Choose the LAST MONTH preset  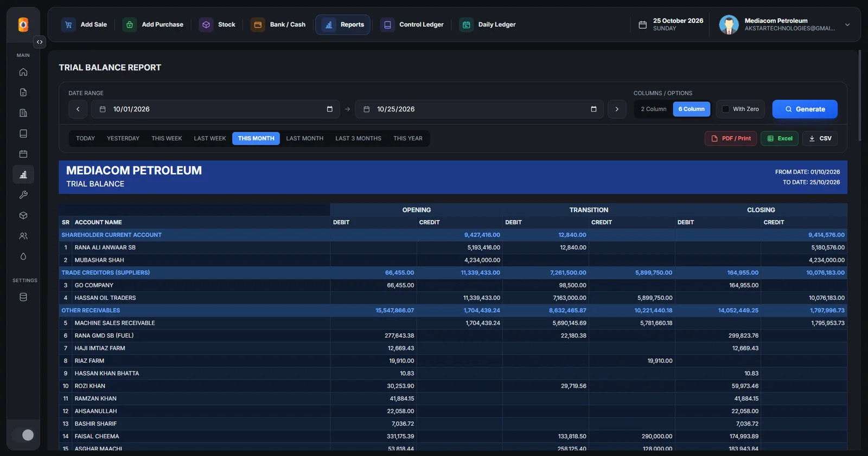305,138
